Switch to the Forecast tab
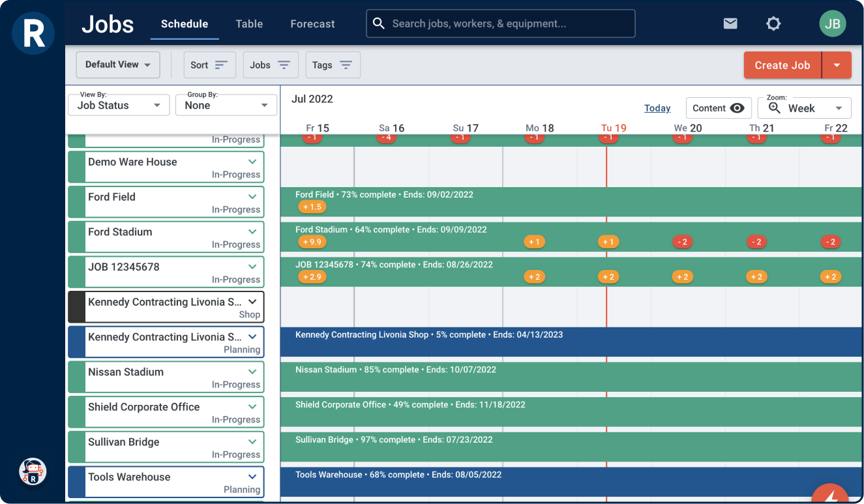Screen dimensions: 864x504 point(312,23)
